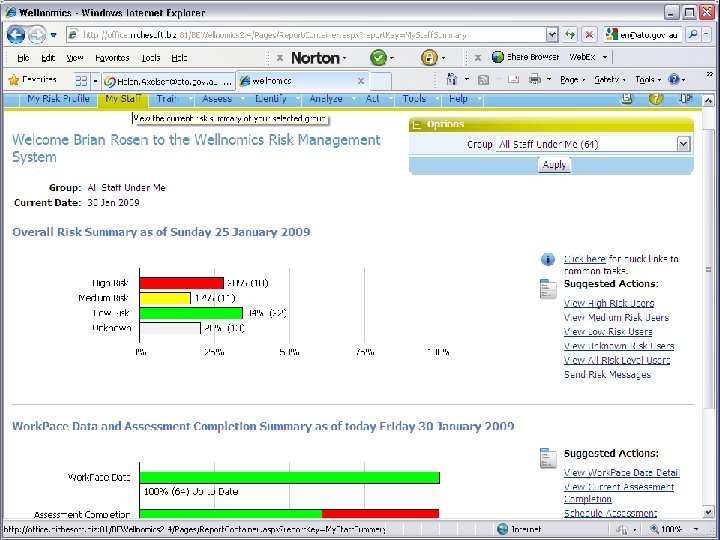Viewport: 720px width, 540px height.
Task: Open the IE View menu
Action: click(74, 58)
